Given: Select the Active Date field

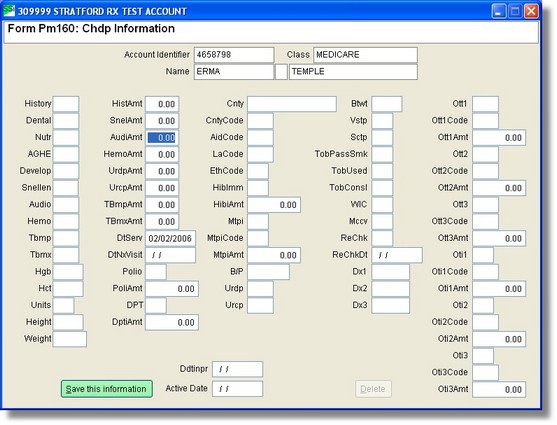Looking at the screenshot, I should (x=238, y=389).
